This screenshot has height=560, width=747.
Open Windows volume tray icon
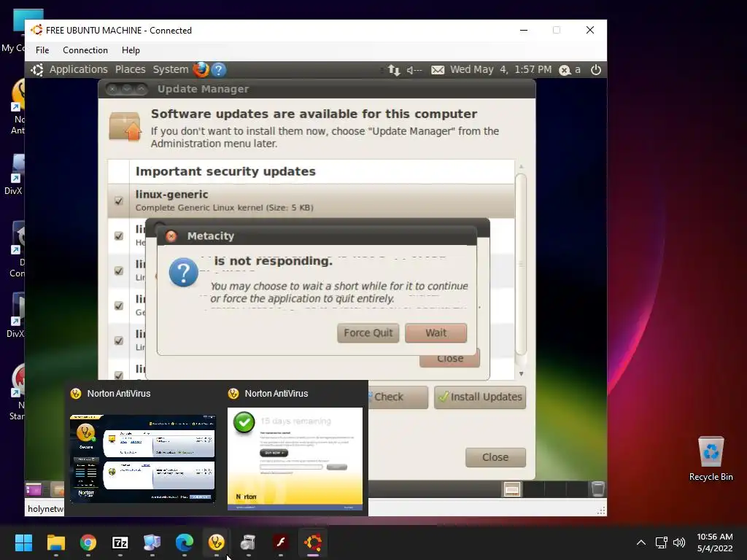(679, 542)
